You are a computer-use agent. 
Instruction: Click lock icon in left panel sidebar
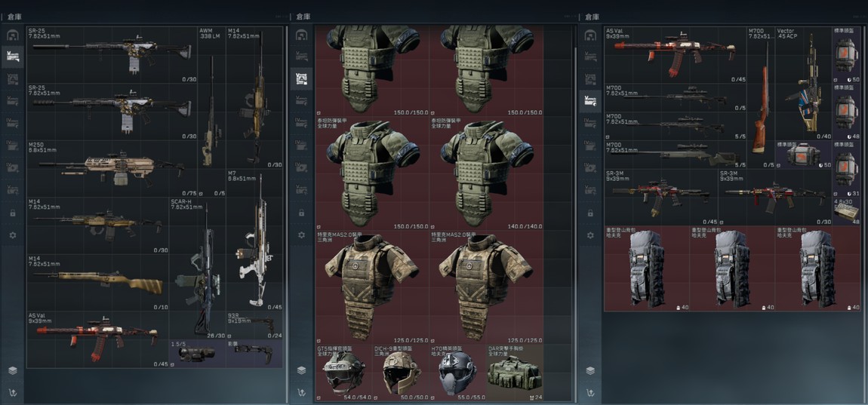(13, 213)
